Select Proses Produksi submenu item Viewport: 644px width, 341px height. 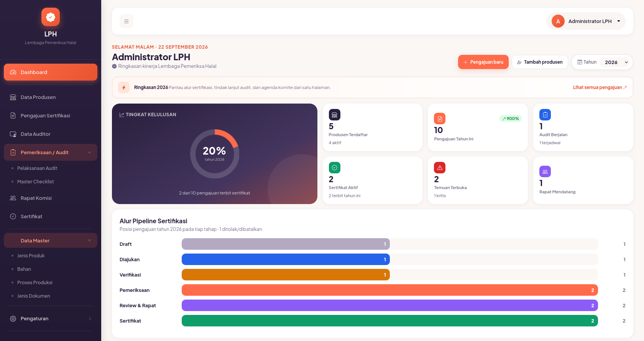click(x=35, y=282)
